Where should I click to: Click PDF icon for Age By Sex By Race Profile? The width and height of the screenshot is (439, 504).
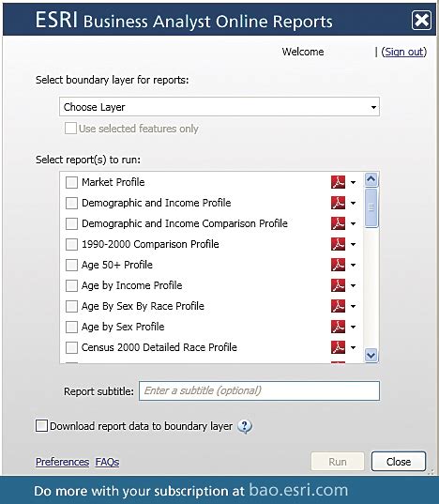[338, 306]
